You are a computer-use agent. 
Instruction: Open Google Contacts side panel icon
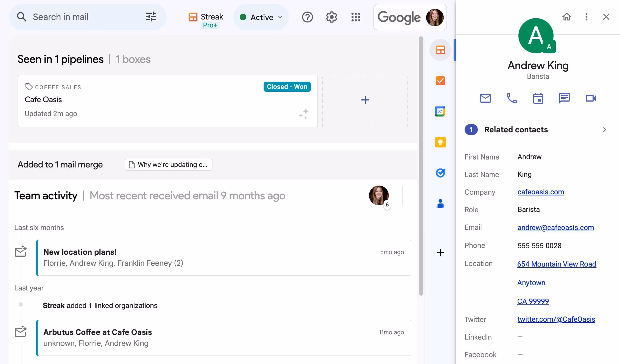440,204
